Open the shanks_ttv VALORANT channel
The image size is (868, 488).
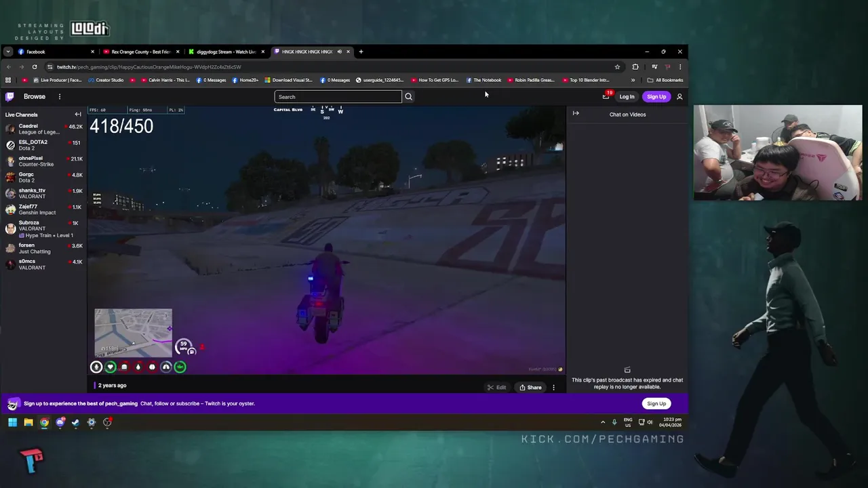tap(44, 193)
